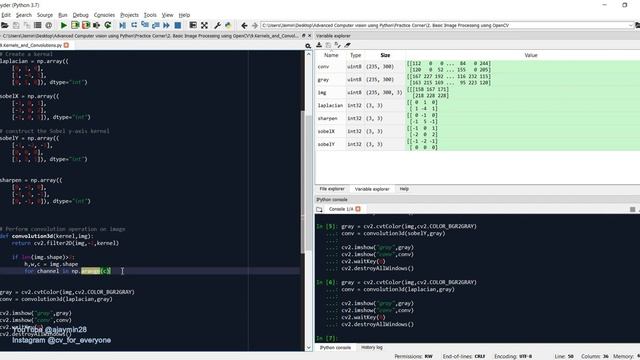Select the sobelX variable row

(x=478, y=131)
